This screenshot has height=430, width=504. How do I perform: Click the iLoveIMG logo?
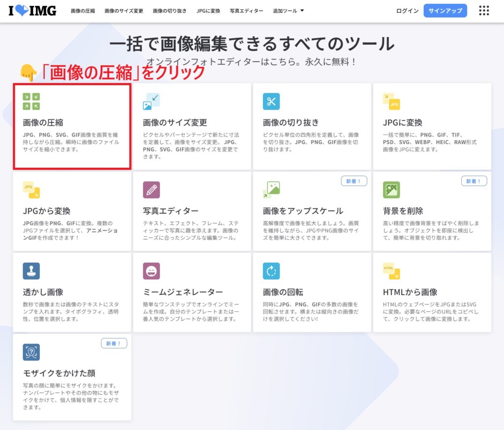[32, 11]
